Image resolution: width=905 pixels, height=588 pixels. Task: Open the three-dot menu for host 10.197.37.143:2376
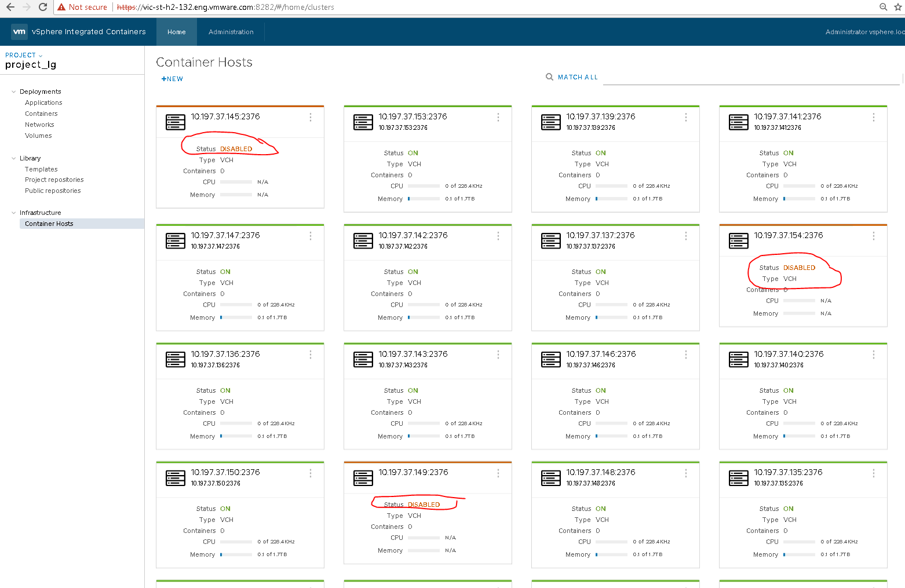pos(498,355)
